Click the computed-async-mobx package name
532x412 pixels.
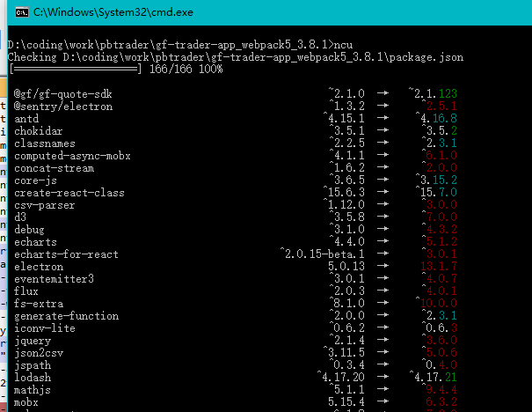pos(72,156)
